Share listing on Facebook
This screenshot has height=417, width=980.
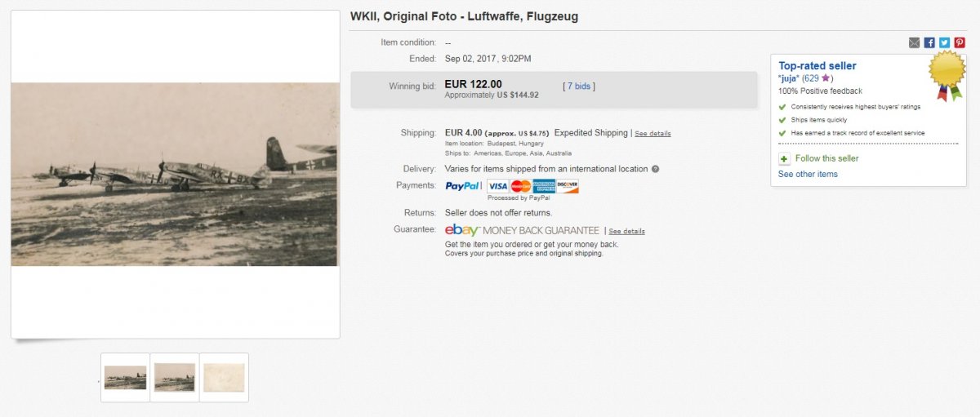pyautogui.click(x=929, y=42)
